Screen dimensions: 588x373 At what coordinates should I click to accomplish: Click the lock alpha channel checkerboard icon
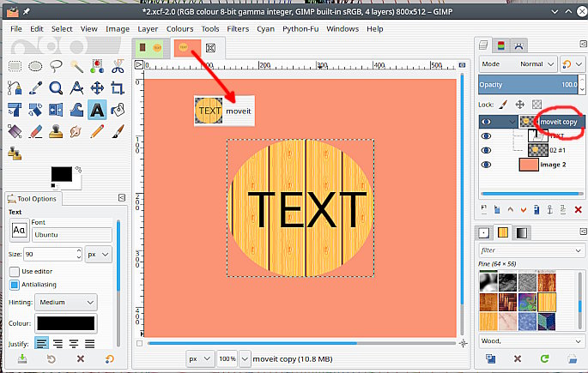click(537, 104)
